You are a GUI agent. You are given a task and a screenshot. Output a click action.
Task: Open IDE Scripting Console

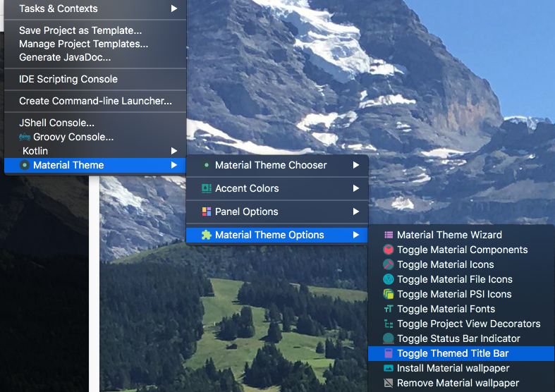pyautogui.click(x=95, y=79)
